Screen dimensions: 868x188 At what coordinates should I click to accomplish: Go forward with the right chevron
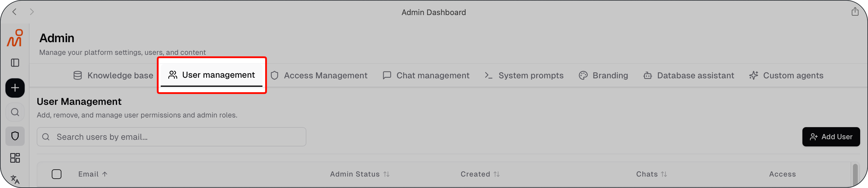[x=32, y=12]
